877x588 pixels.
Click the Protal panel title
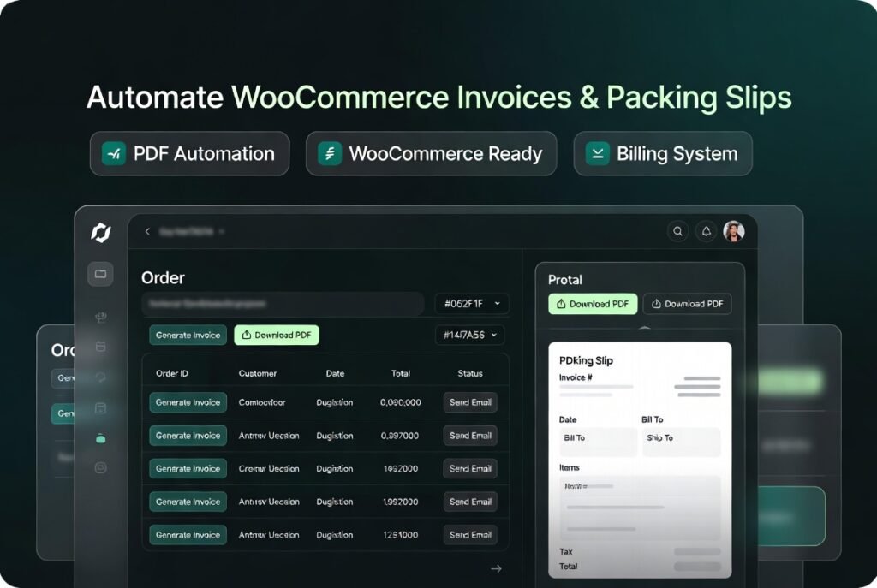(565, 280)
